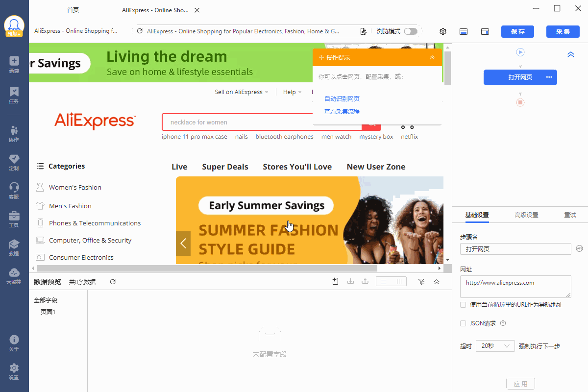
Task: Click the workflow start play icon
Action: [520, 52]
